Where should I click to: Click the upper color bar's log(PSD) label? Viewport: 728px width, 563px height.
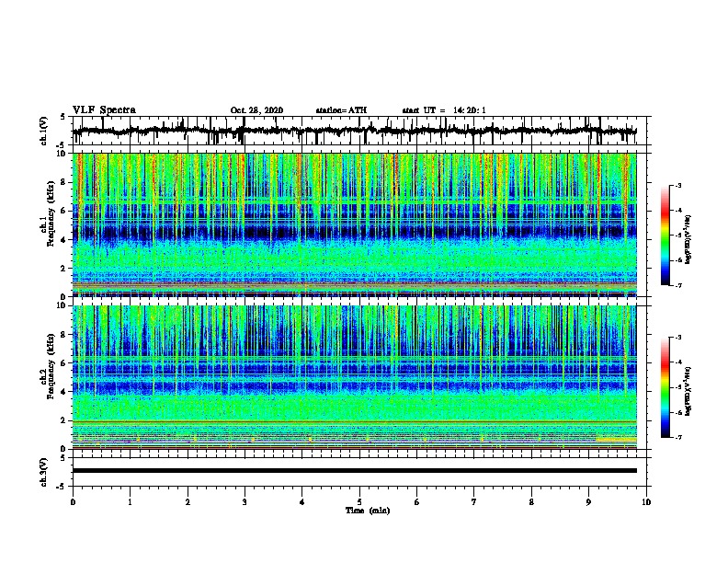pyautogui.click(x=688, y=239)
